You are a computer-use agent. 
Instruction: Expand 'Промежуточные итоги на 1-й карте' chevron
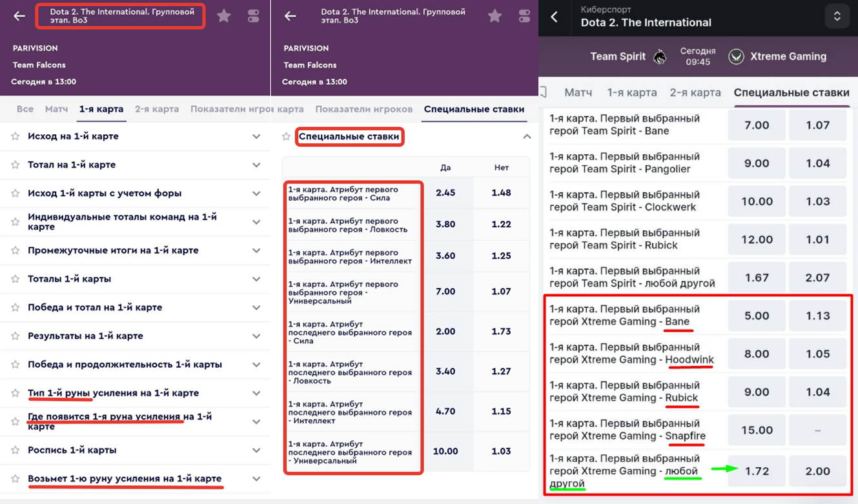pos(256,250)
